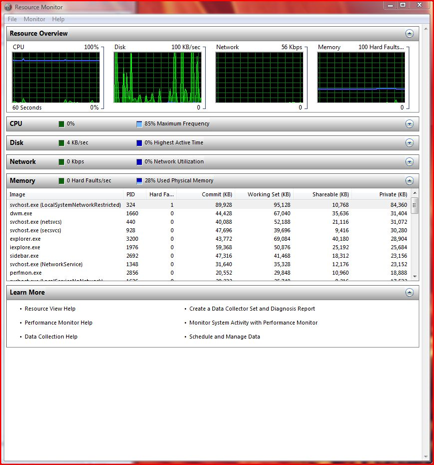Click the 84,360 private memory value
The height and width of the screenshot is (465, 434).
point(399,205)
